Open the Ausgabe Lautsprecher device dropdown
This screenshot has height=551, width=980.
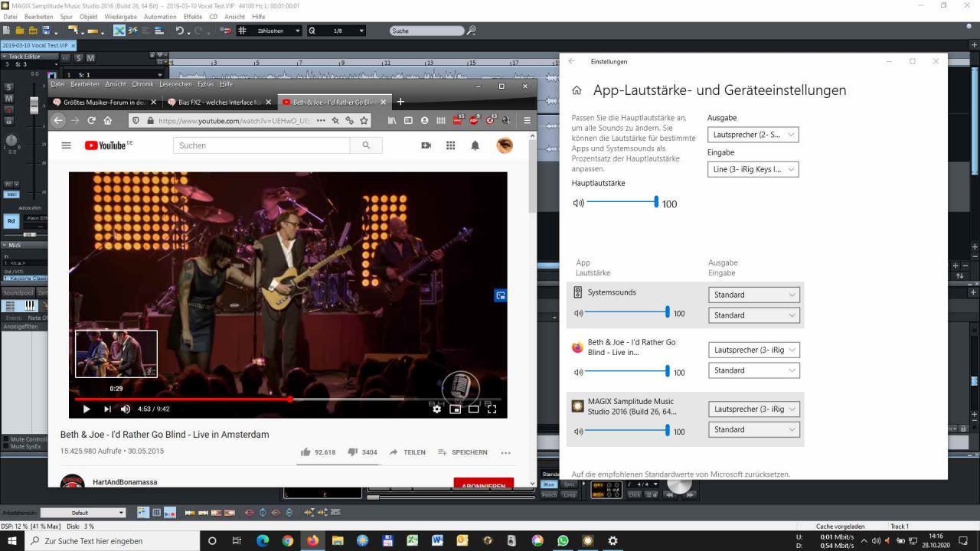click(753, 135)
